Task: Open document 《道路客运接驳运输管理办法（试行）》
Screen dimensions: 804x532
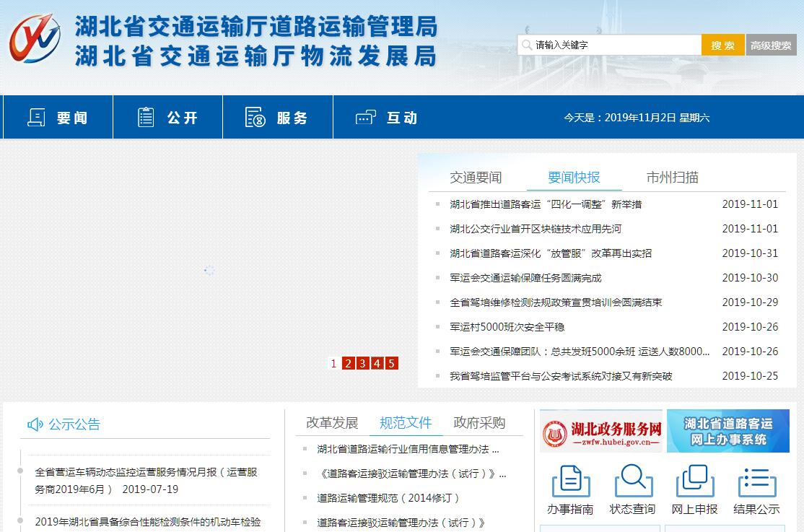Action: [x=411, y=474]
